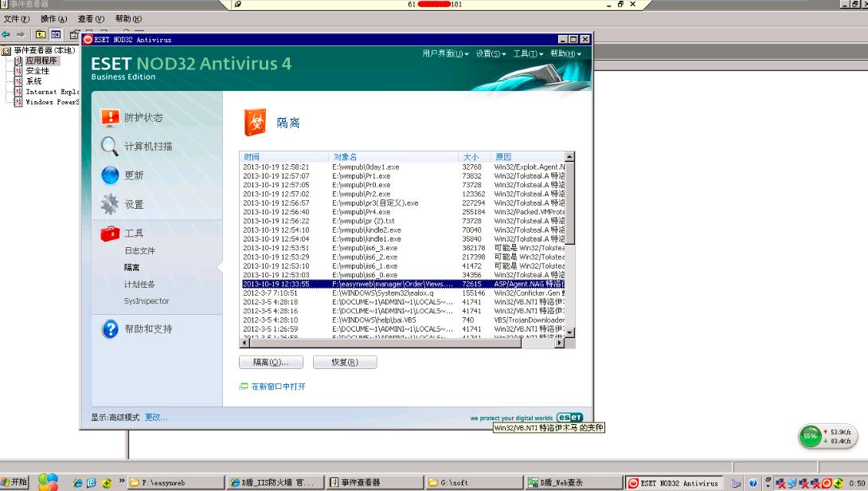
Task: Click Internet Explorer quick launch icon
Action: coord(77,483)
